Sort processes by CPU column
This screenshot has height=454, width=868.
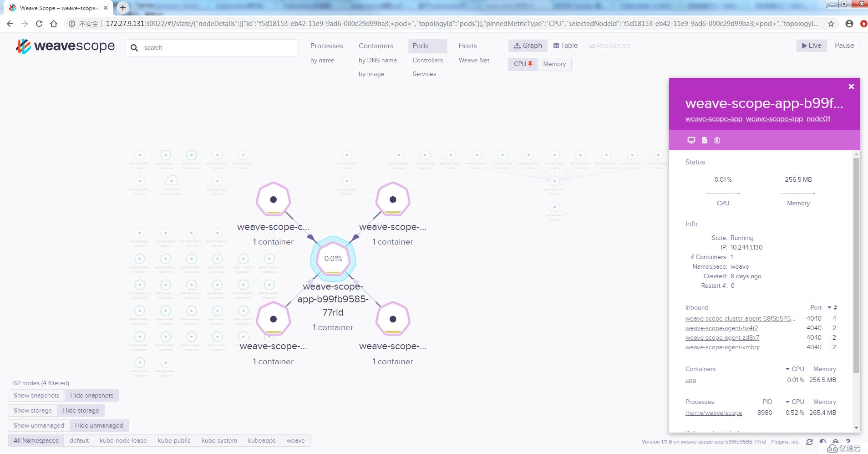pyautogui.click(x=795, y=402)
